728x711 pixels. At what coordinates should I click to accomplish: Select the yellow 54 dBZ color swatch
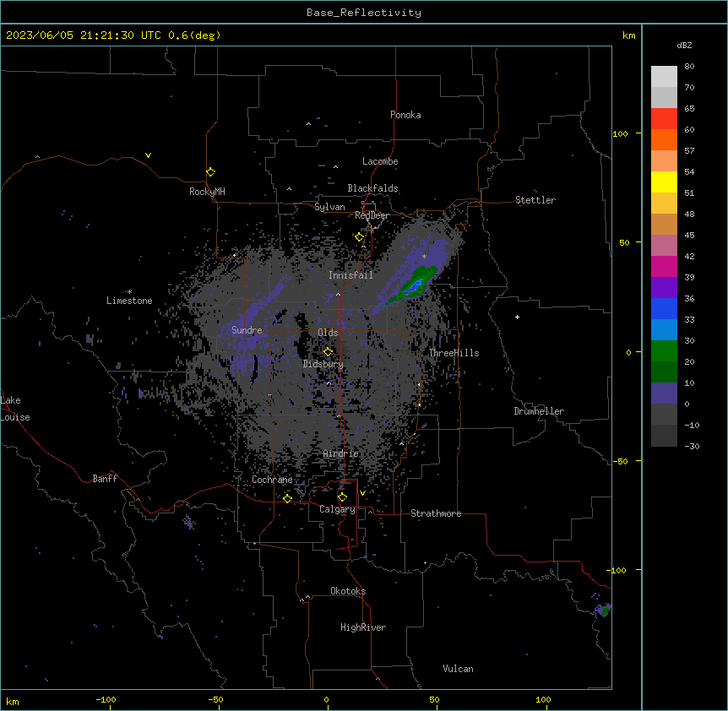[x=664, y=182]
